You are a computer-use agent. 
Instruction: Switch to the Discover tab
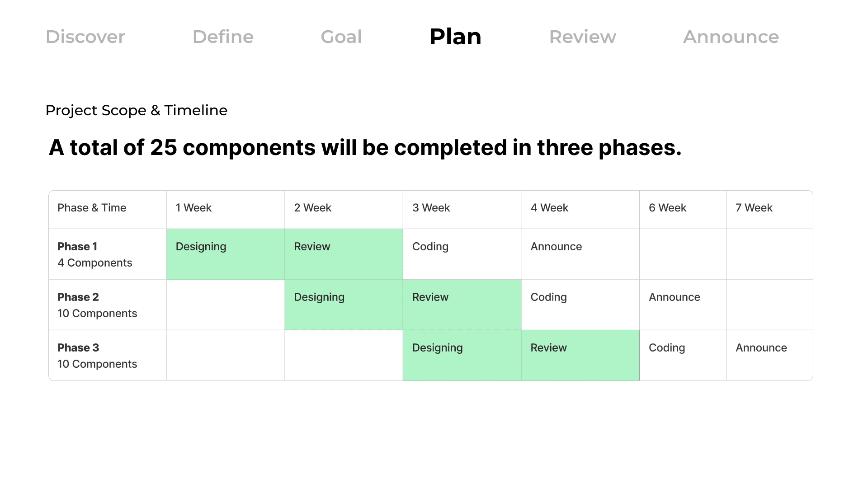tap(85, 37)
